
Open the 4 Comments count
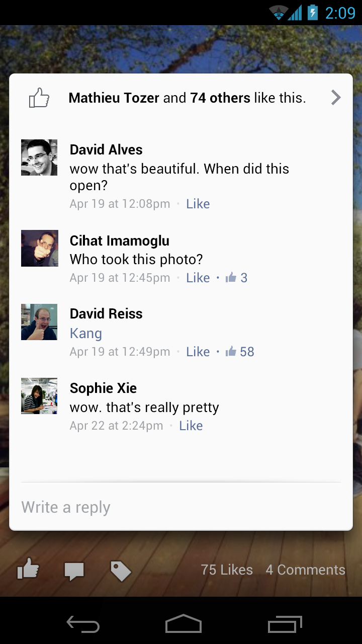coord(305,570)
